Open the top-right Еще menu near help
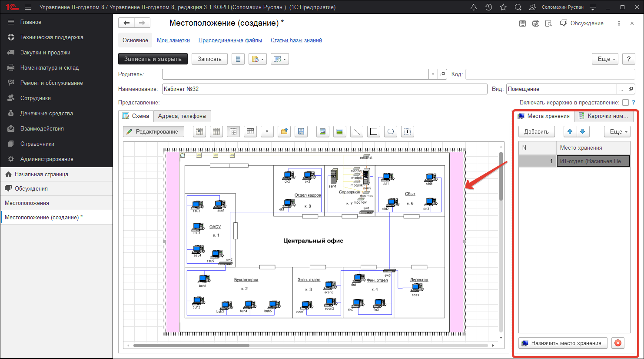644x359 pixels. coord(605,59)
